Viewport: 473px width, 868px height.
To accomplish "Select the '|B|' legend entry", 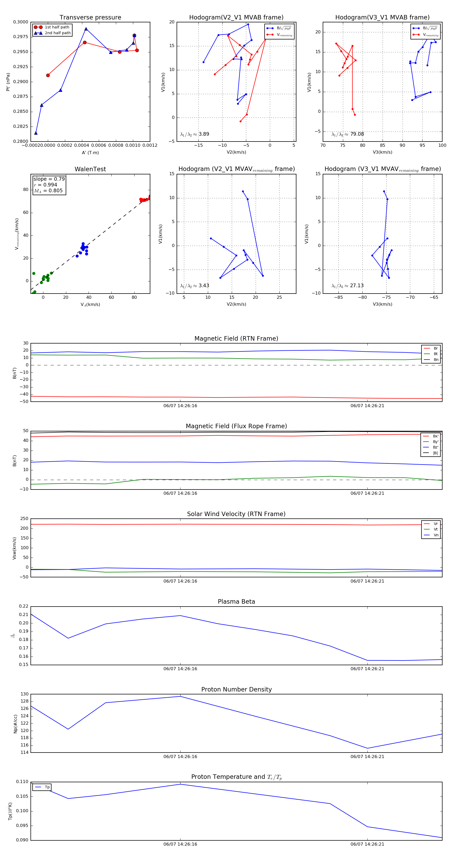I will pos(431,453).
